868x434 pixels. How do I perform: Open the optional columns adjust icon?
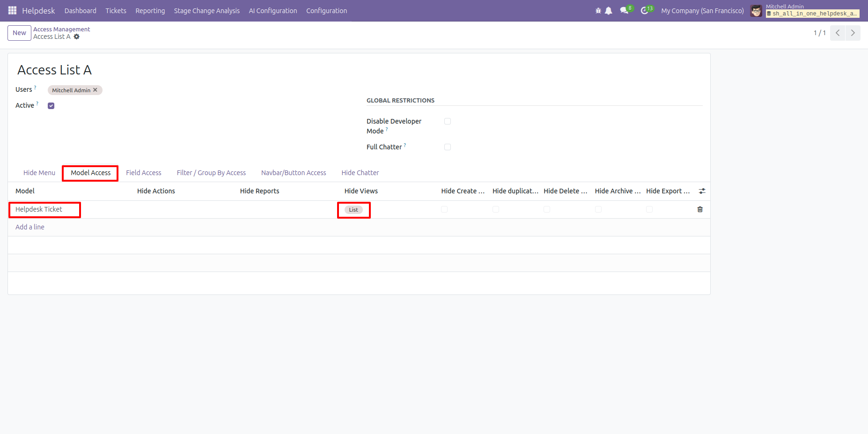point(702,191)
